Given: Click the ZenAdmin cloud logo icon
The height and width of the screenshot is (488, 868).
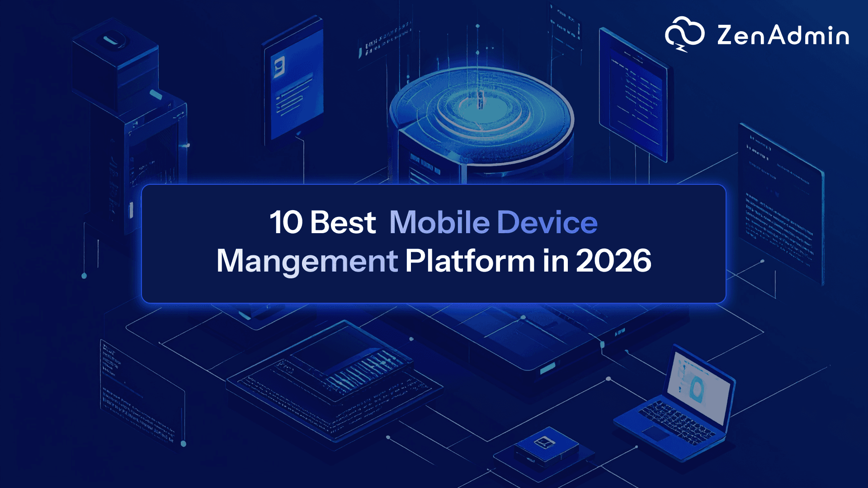Looking at the screenshot, I should coord(684,34).
